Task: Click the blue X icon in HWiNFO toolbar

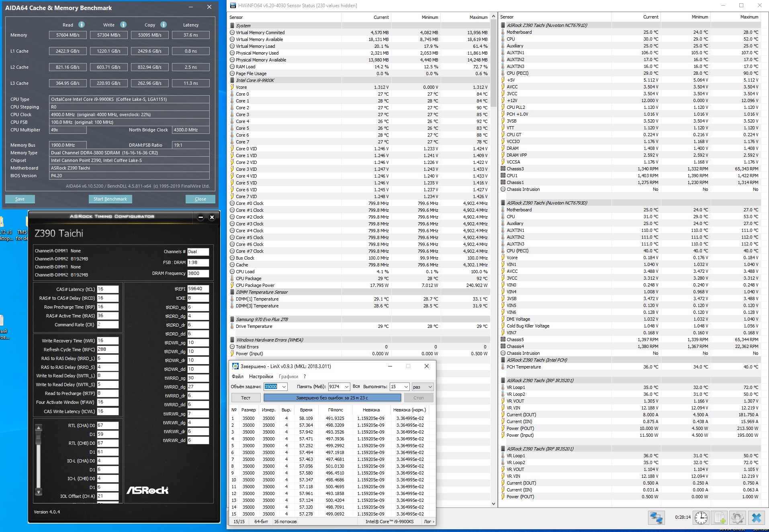Action: [757, 518]
